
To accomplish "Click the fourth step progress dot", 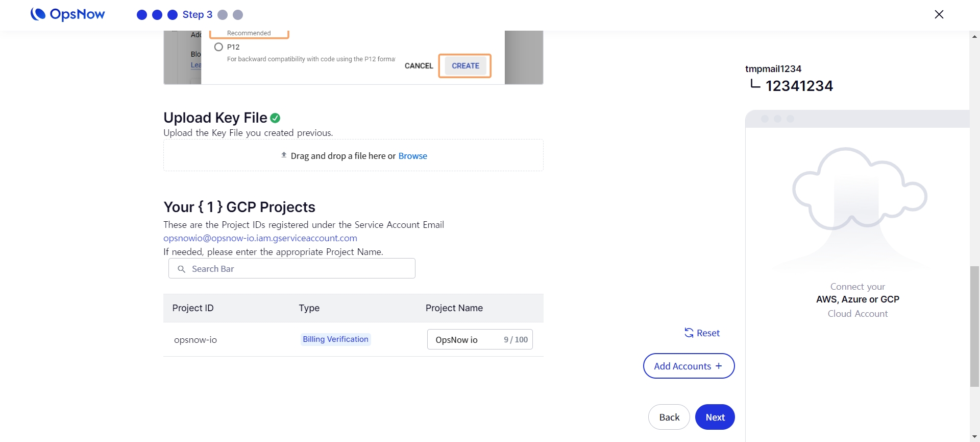I will coord(223,15).
